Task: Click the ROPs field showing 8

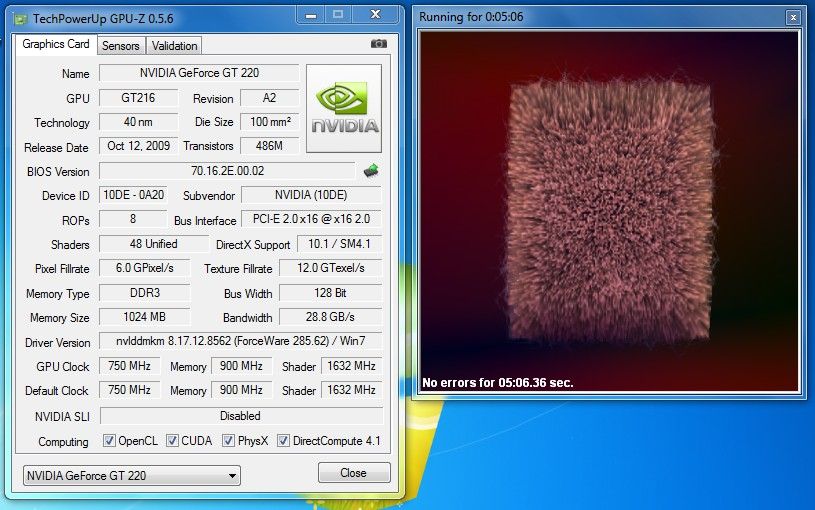Action: pyautogui.click(x=133, y=219)
